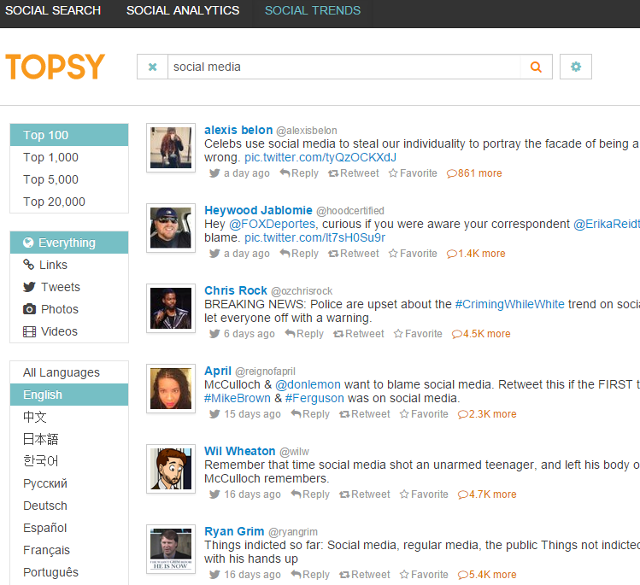Open Ryan Grim profile name link
640x585 pixels.
(234, 532)
